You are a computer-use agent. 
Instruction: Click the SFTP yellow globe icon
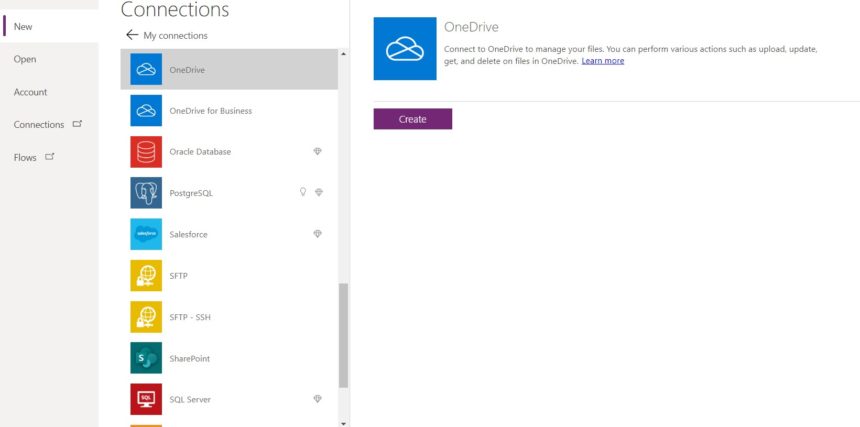pos(146,276)
